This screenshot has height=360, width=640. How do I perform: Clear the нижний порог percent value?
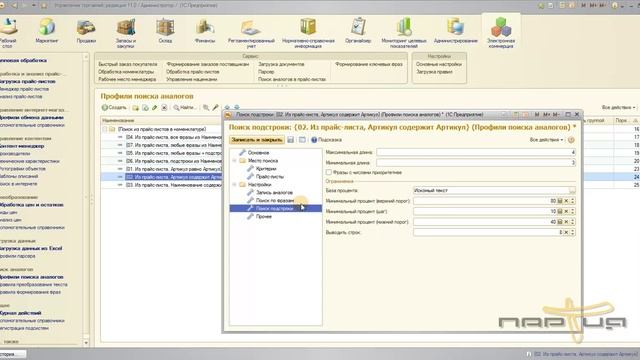(566, 222)
